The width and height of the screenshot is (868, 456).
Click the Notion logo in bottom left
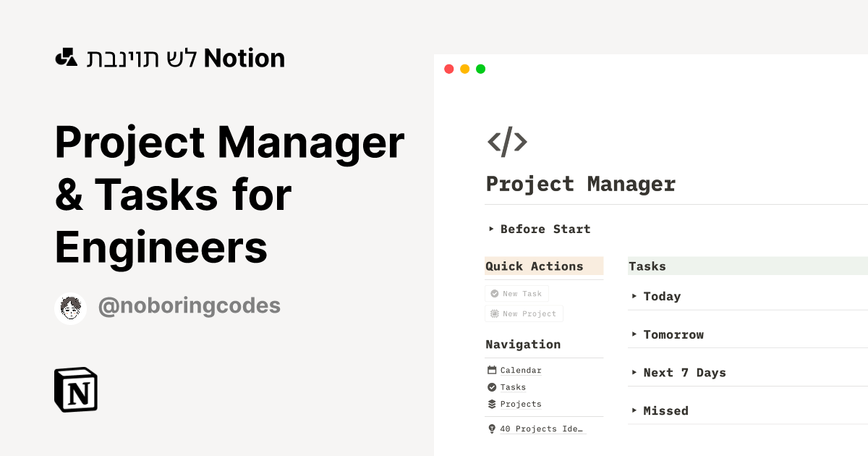[75, 389]
